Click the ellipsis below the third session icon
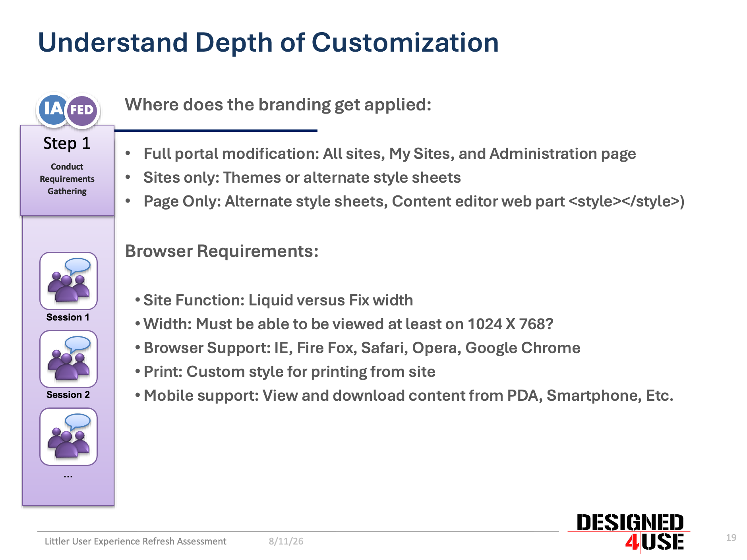 point(68,476)
